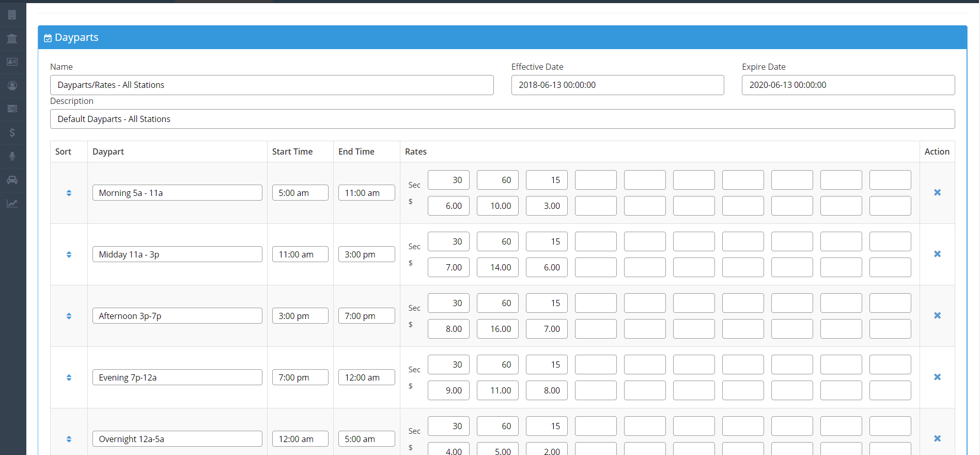Remove the Afternoon 3p-7p daypart row
The width and height of the screenshot is (980, 455).
937,315
